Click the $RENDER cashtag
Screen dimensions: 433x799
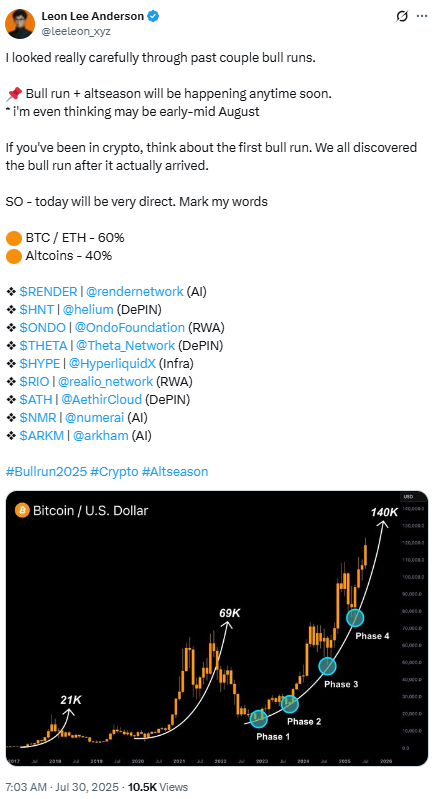tap(48, 291)
